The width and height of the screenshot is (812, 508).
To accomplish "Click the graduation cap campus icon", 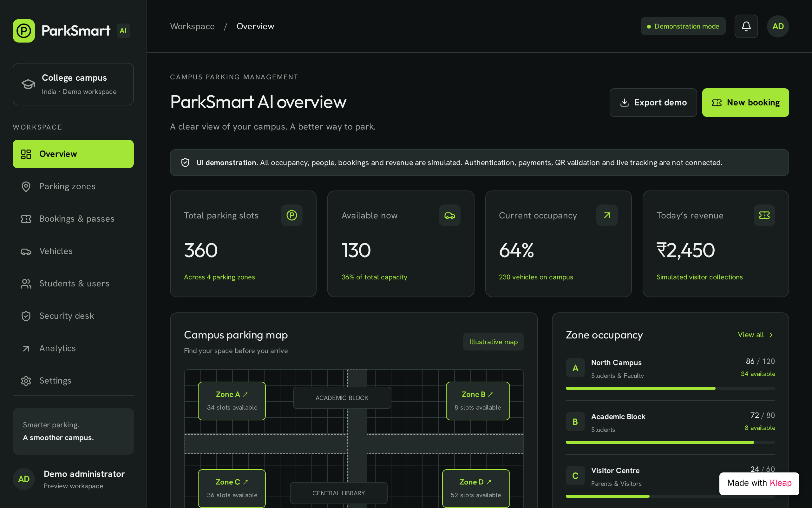I will [x=28, y=84].
